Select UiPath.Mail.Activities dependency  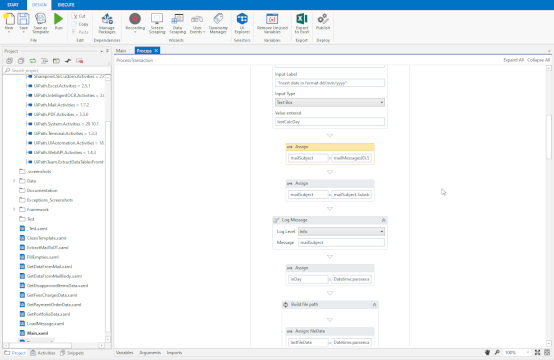pos(61,105)
